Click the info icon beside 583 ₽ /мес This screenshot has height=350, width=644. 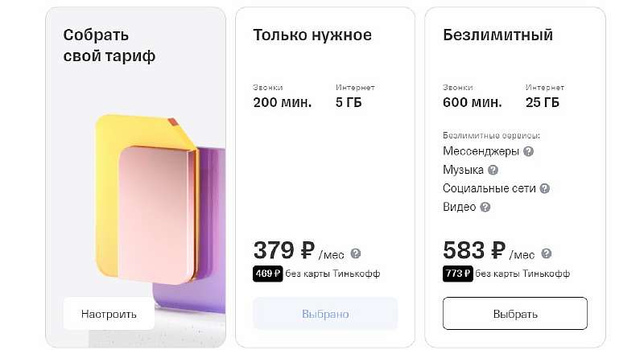click(x=546, y=253)
